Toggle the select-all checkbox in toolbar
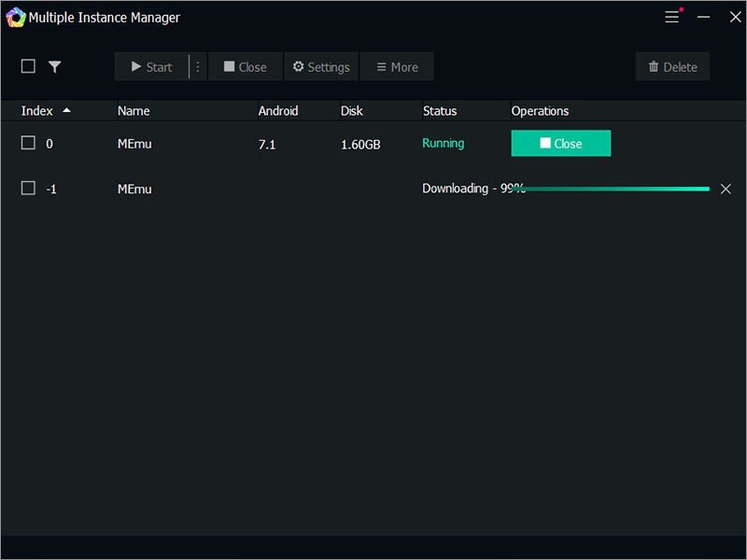This screenshot has width=747, height=560. click(x=28, y=66)
